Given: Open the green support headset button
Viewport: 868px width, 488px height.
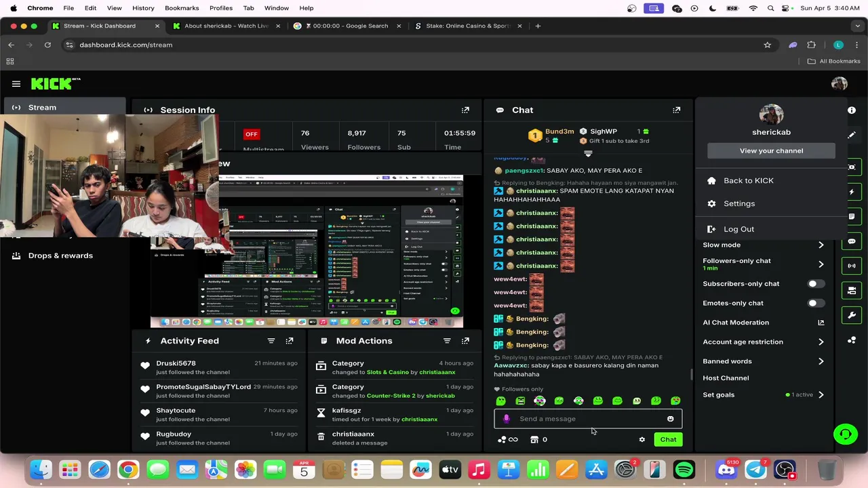Looking at the screenshot, I should [845, 434].
